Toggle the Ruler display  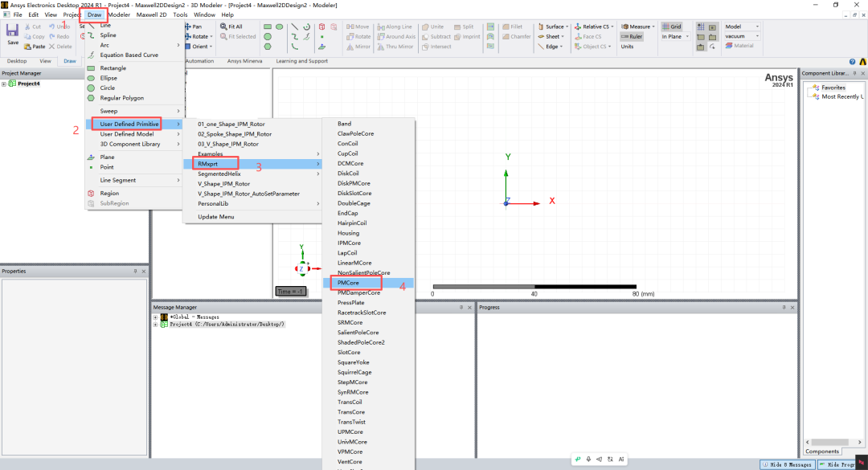pos(632,36)
